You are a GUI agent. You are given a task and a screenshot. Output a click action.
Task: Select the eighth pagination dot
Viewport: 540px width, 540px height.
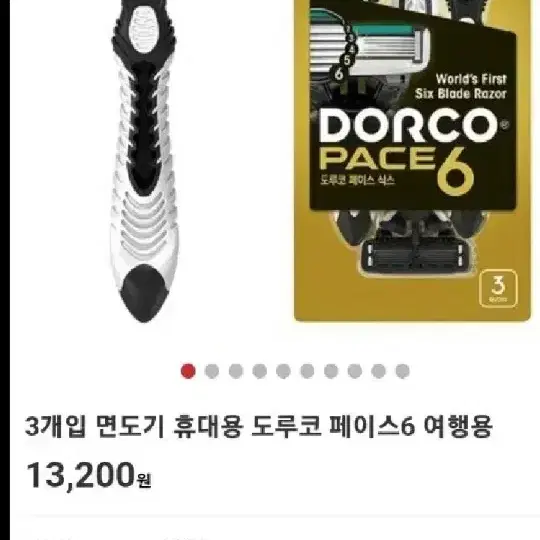[x=355, y=371]
